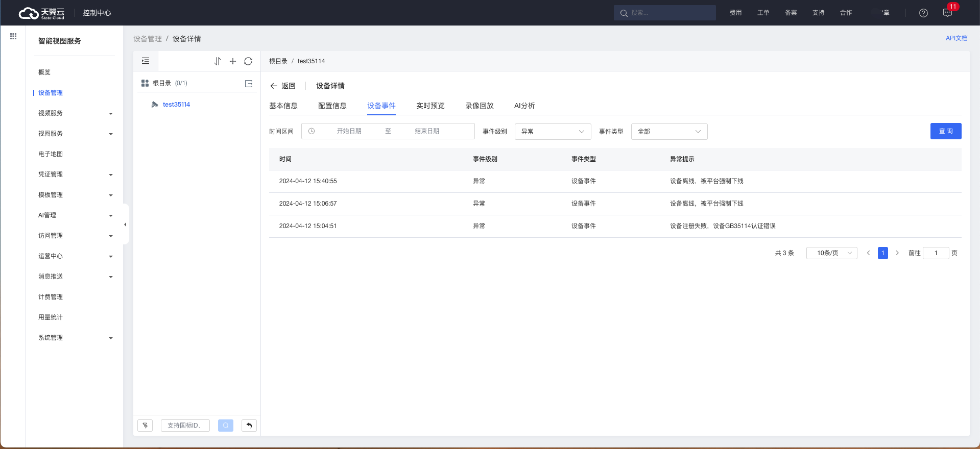Switch to the AI分析 tab
Viewport: 980px width, 449px height.
524,106
